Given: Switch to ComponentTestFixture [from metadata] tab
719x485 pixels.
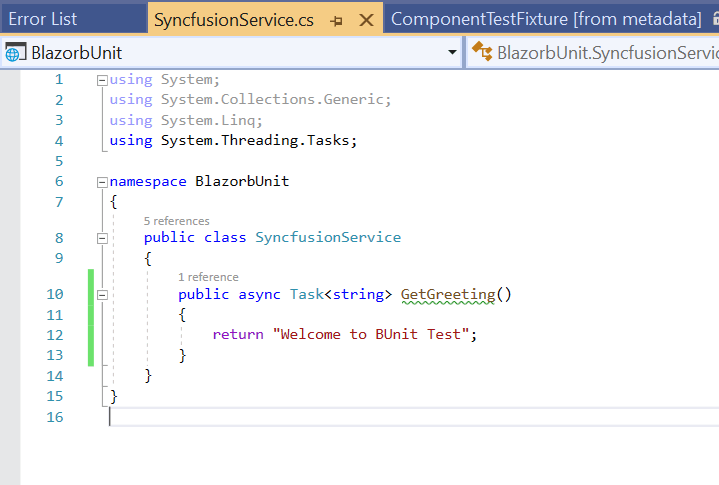Looking at the screenshot, I should 546,19.
